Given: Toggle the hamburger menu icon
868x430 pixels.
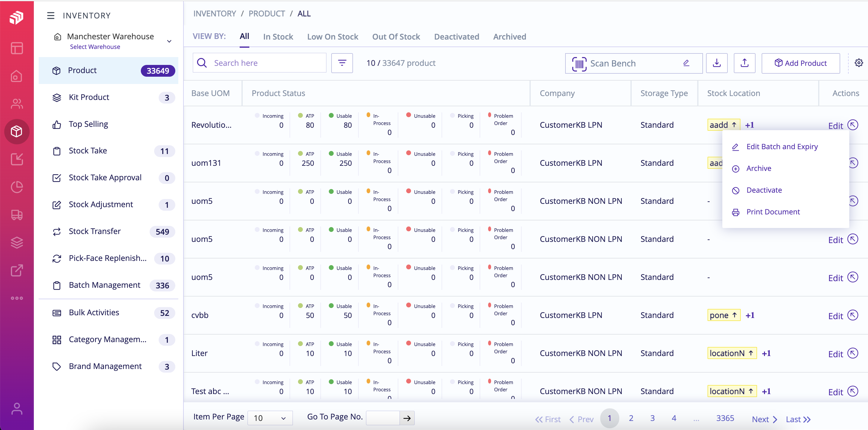Looking at the screenshot, I should [x=50, y=15].
